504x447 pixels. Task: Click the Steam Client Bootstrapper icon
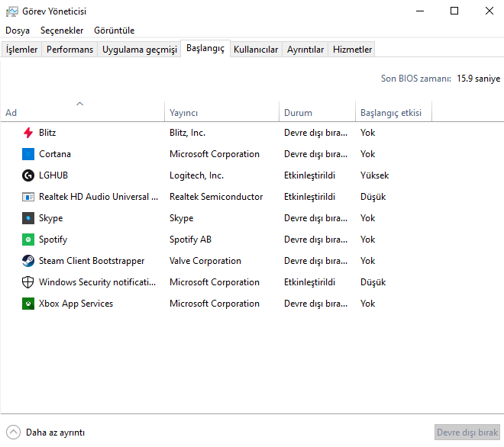28,261
